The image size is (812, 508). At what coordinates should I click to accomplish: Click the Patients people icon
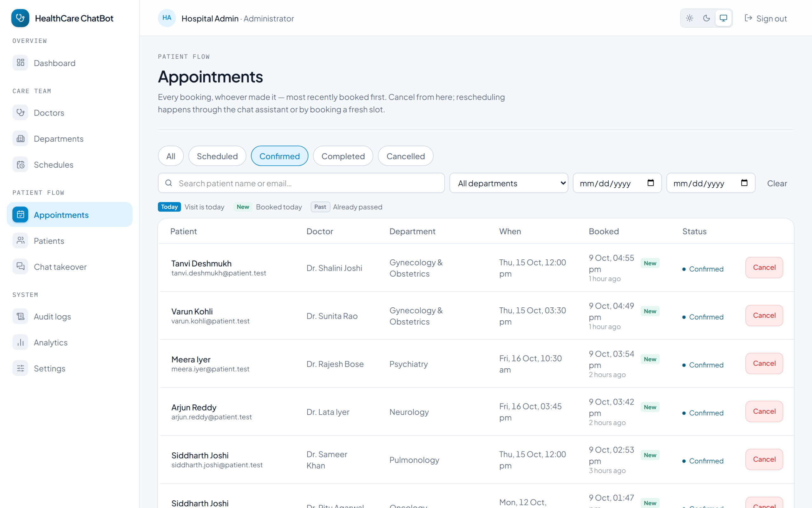[x=21, y=241]
